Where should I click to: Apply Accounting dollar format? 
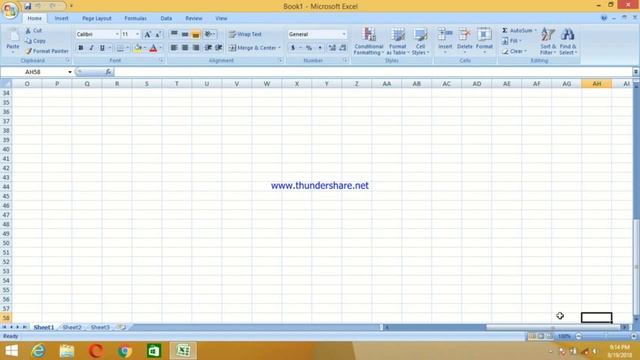point(293,48)
